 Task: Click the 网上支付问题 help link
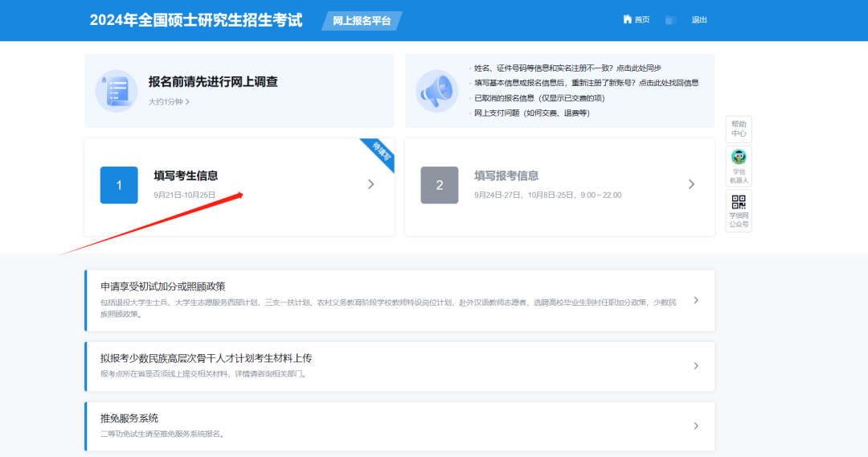click(531, 113)
